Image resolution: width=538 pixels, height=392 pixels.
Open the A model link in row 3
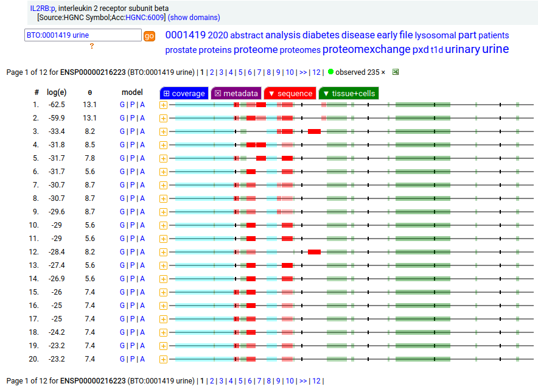point(142,131)
